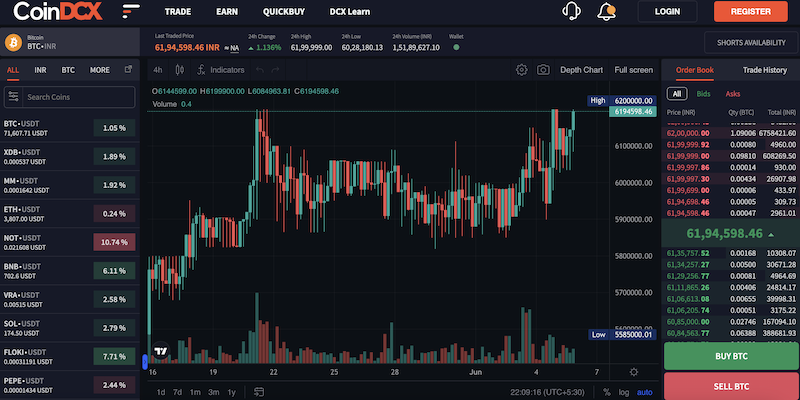Click the Bitcoin coin icon
The image size is (800, 400).
[x=13, y=42]
